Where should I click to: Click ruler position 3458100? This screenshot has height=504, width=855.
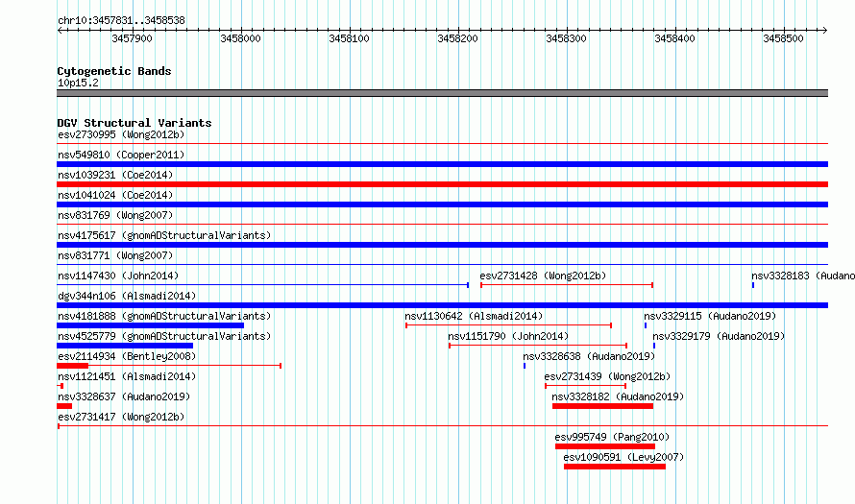349,38
